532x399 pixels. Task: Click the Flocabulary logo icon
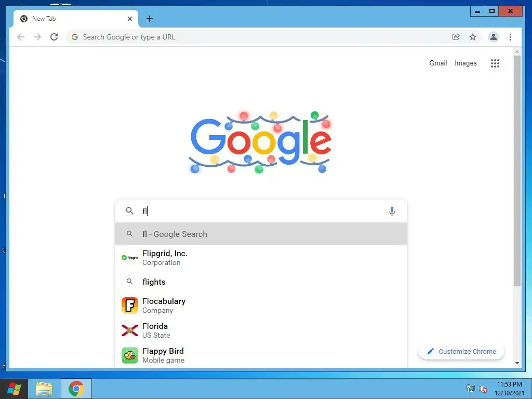130,305
